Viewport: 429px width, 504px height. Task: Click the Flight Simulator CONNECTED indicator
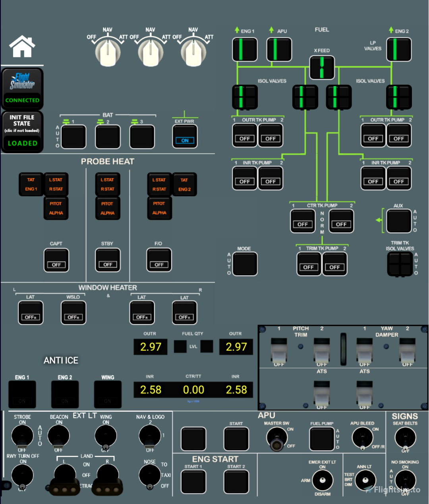22,88
